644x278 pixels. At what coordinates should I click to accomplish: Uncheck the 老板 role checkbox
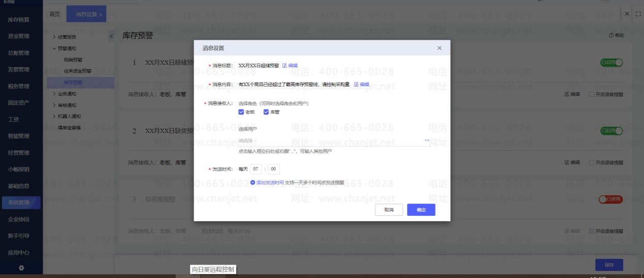[241, 112]
